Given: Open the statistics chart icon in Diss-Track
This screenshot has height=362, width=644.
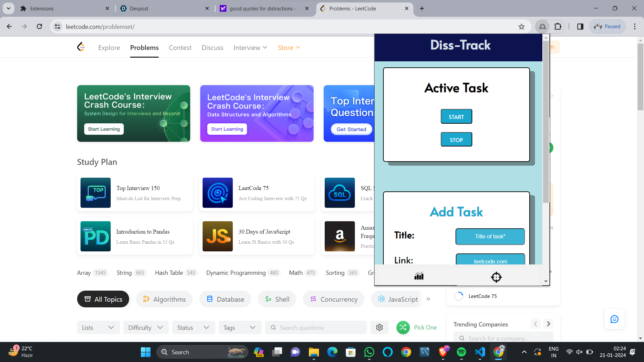Looking at the screenshot, I should tap(419, 276).
